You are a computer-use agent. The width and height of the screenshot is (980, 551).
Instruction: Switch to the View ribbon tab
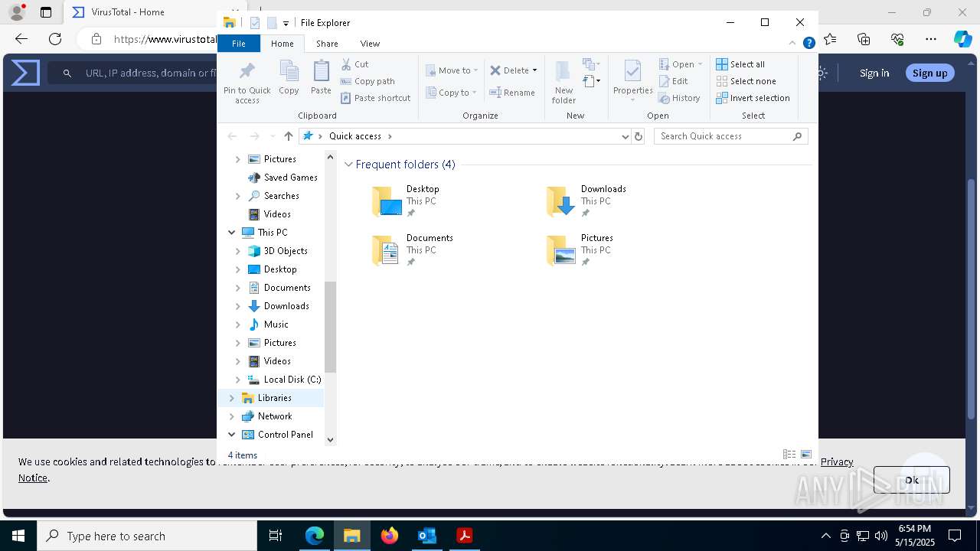pos(370,44)
